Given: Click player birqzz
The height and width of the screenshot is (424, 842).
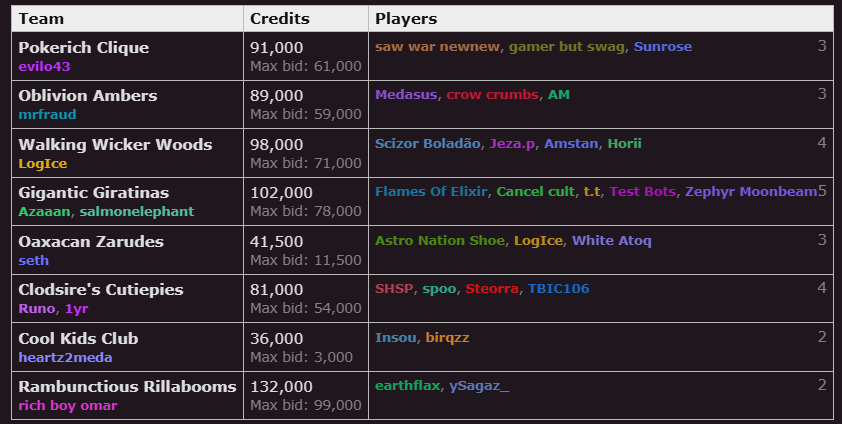Looking at the screenshot, I should pos(447,338).
